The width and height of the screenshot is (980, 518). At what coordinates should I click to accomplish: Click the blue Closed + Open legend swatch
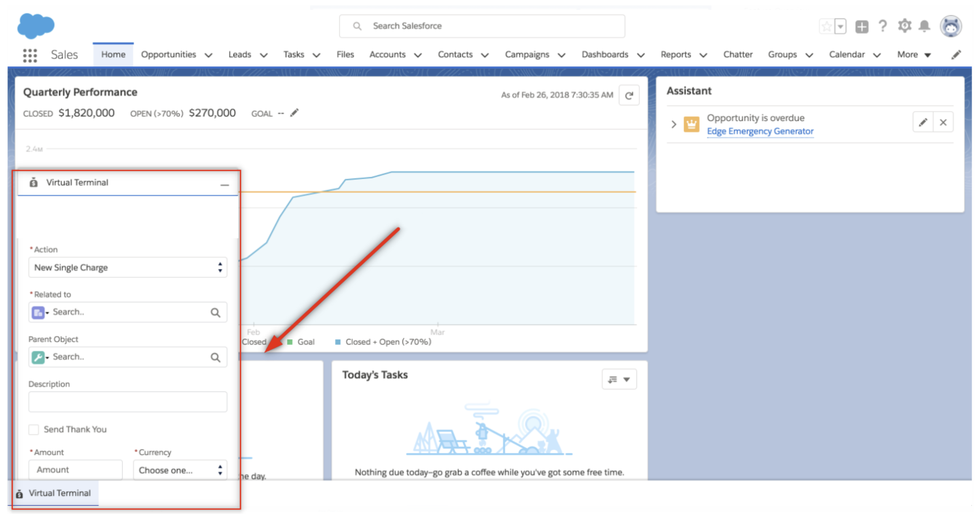point(338,342)
